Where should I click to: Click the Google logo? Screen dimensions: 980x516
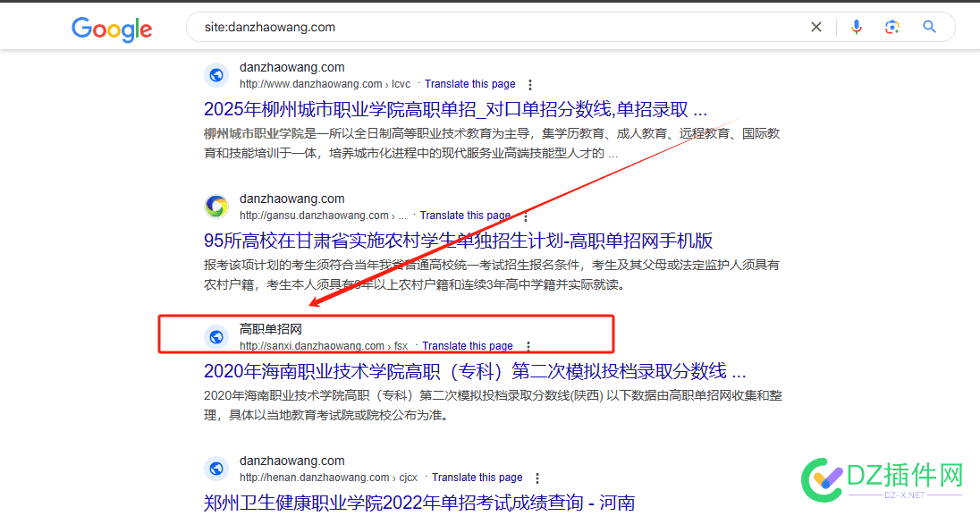tap(112, 29)
